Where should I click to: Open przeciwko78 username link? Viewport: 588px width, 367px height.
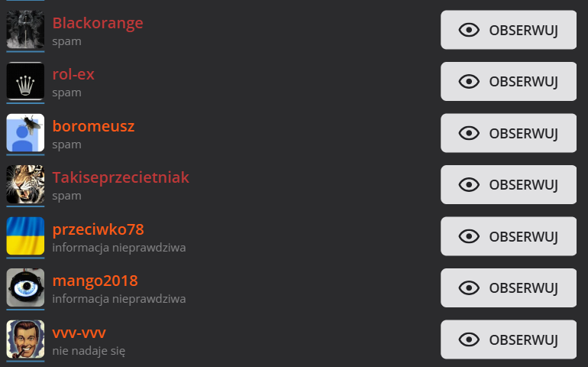98,229
